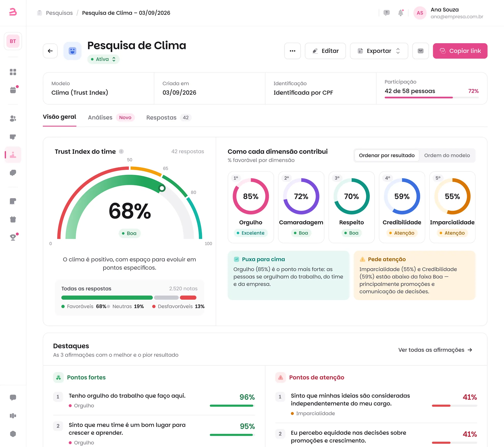Open the Ativa status dropdown

click(103, 59)
